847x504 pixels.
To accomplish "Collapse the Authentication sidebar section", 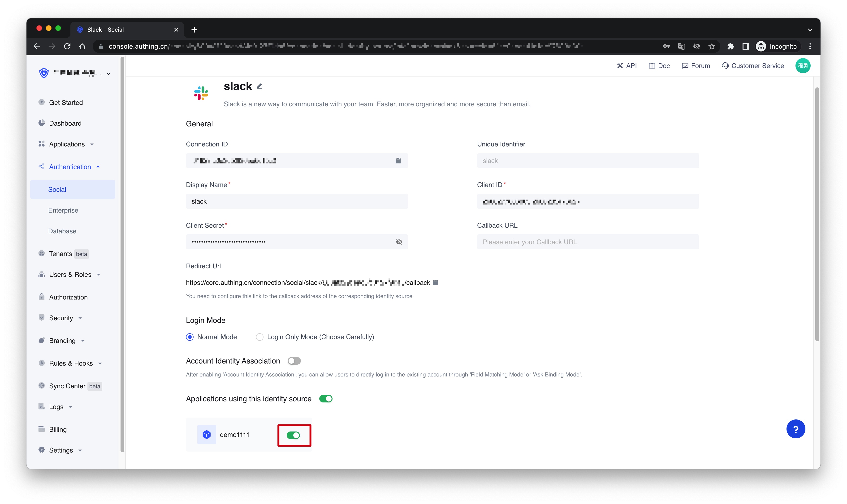I will pyautogui.click(x=70, y=167).
